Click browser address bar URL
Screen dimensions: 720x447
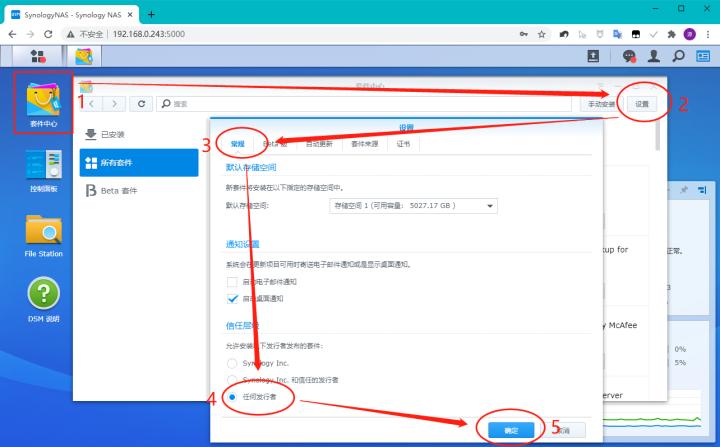point(149,34)
